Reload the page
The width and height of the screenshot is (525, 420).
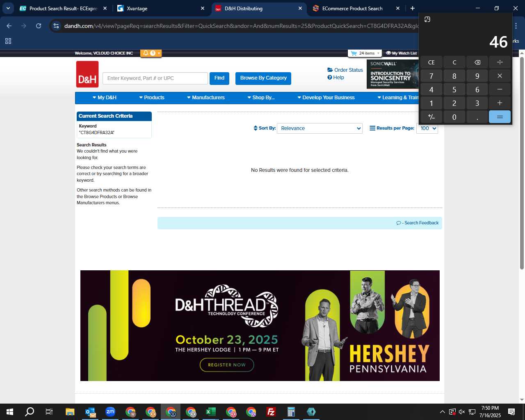tap(39, 26)
